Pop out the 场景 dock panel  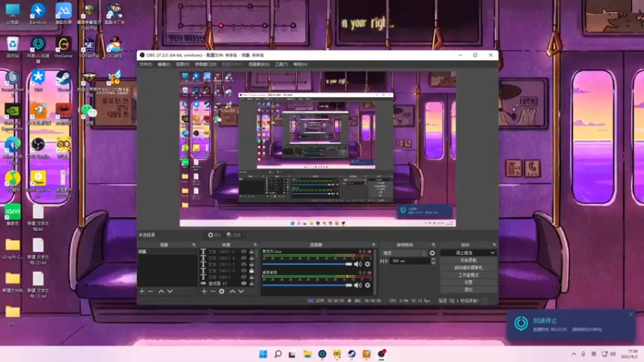(x=194, y=245)
